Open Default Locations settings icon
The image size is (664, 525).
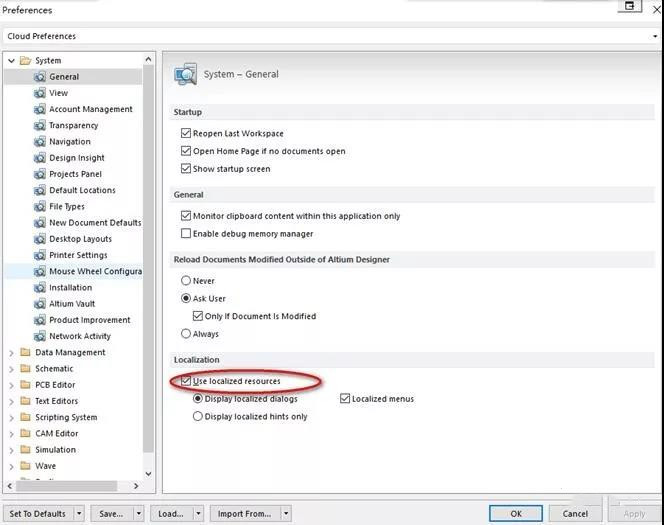39,190
